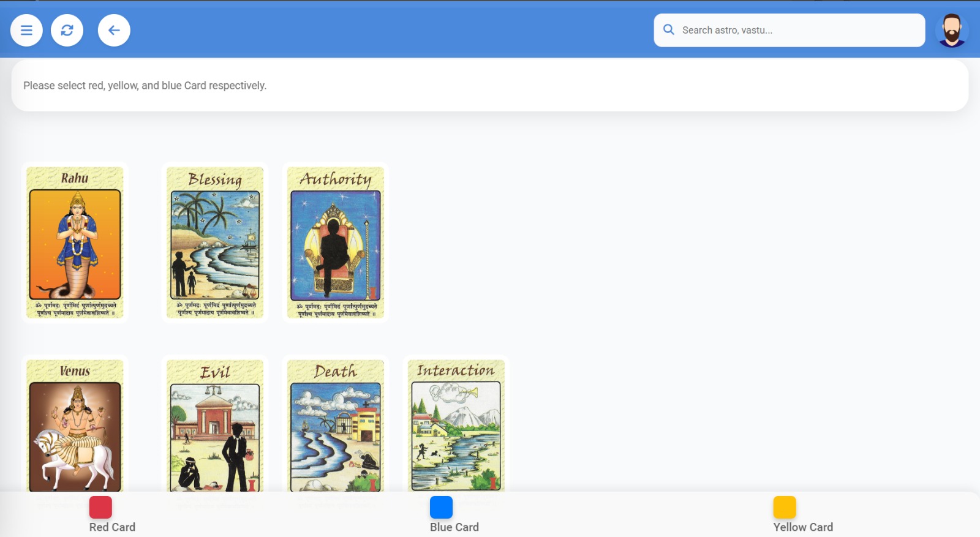Go back with the arrow button
This screenshot has width=980, height=537.
(114, 30)
